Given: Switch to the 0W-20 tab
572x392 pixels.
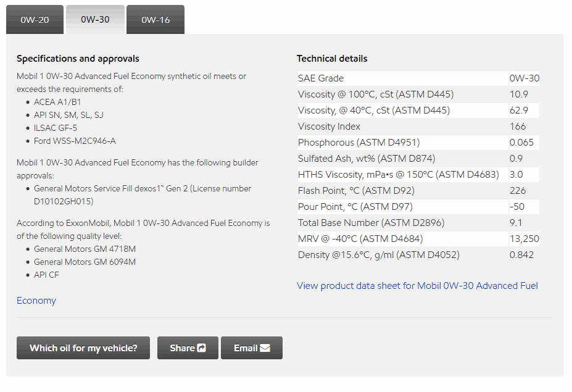Looking at the screenshot, I should tap(35, 20).
